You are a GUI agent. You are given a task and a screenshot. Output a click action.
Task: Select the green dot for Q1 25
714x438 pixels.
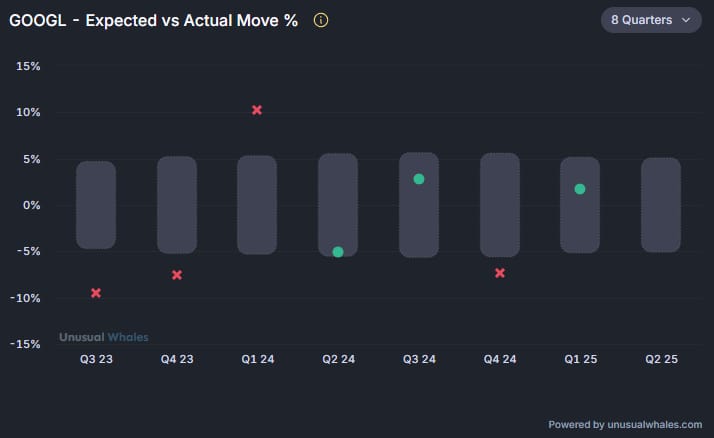580,189
